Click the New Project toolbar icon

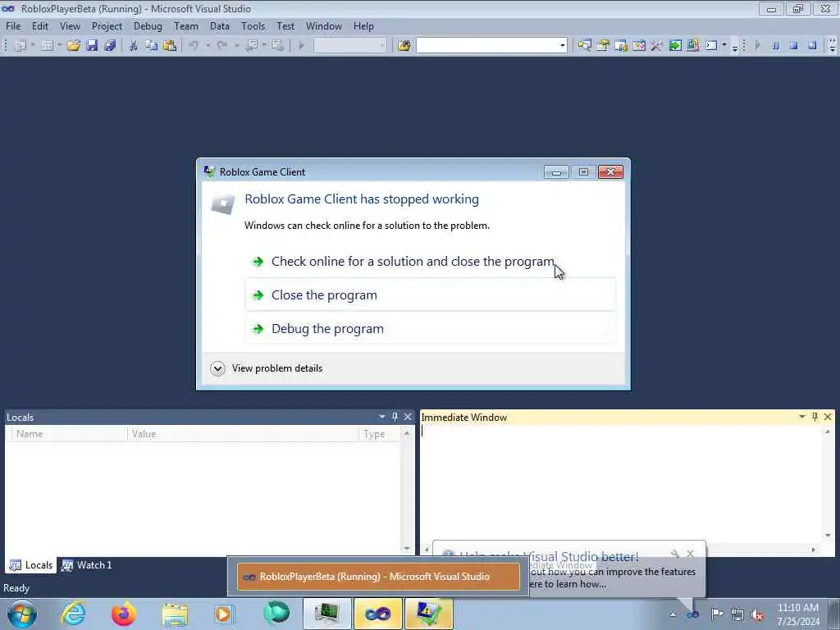(20, 46)
